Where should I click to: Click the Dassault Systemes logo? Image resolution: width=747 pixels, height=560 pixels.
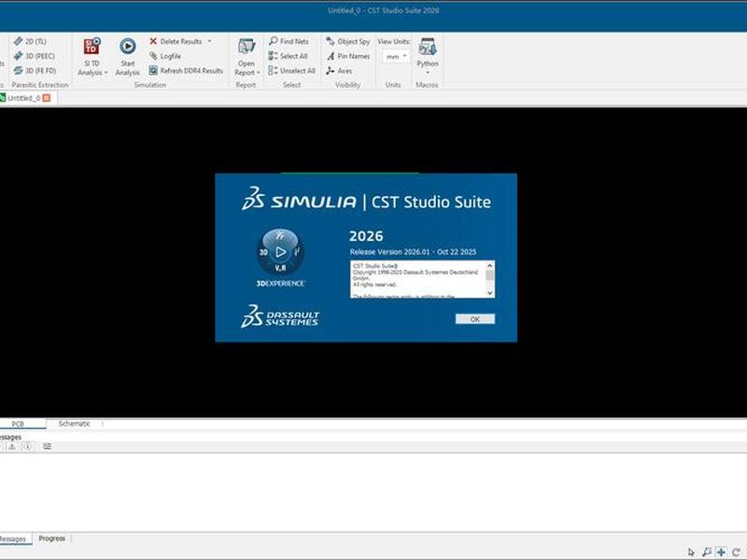click(280, 316)
